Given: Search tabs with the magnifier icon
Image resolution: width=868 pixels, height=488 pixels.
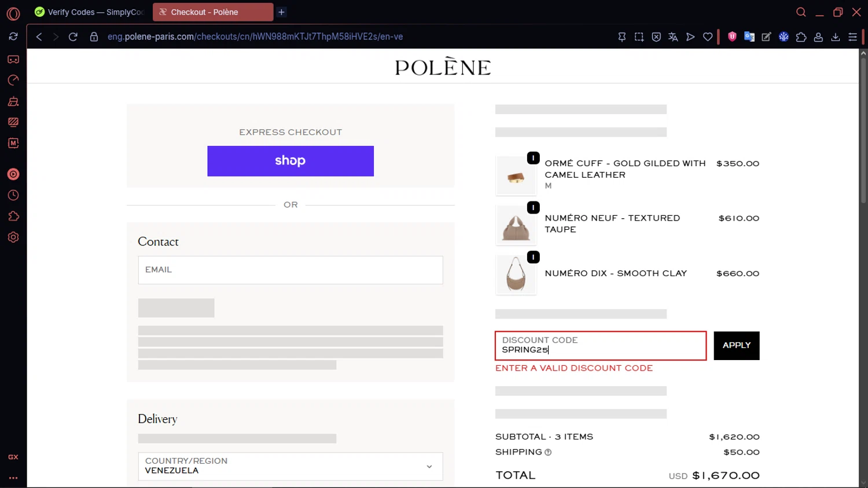Looking at the screenshot, I should coord(801,12).
